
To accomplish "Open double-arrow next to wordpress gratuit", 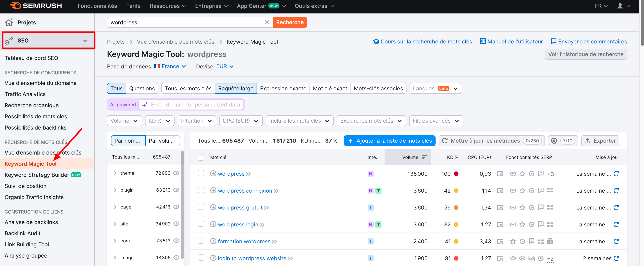I will (x=267, y=208).
